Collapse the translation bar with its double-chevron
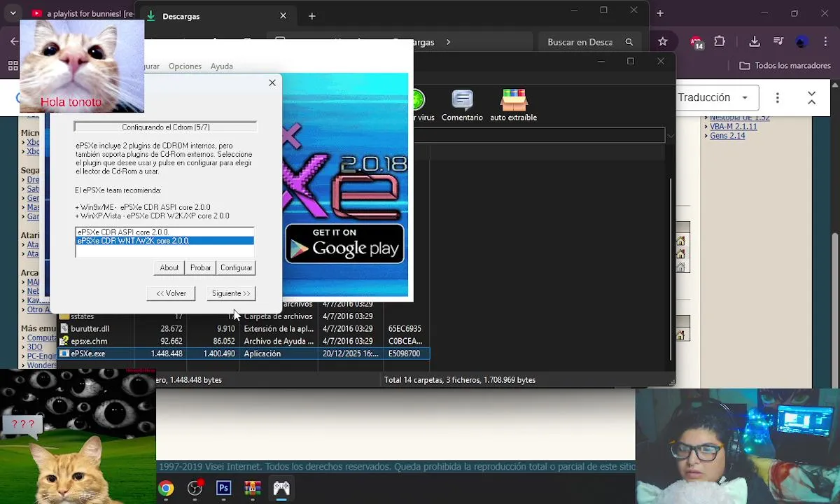Viewport: 840px width, 504px height. [812, 97]
